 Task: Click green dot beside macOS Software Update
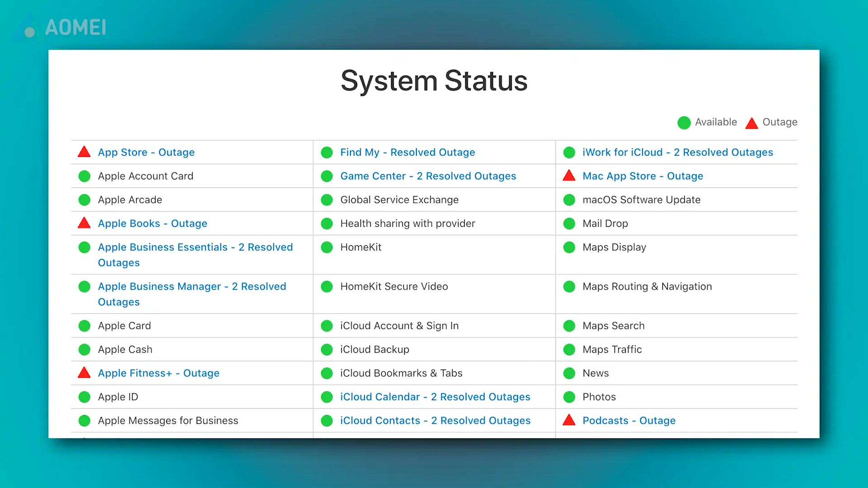click(569, 200)
